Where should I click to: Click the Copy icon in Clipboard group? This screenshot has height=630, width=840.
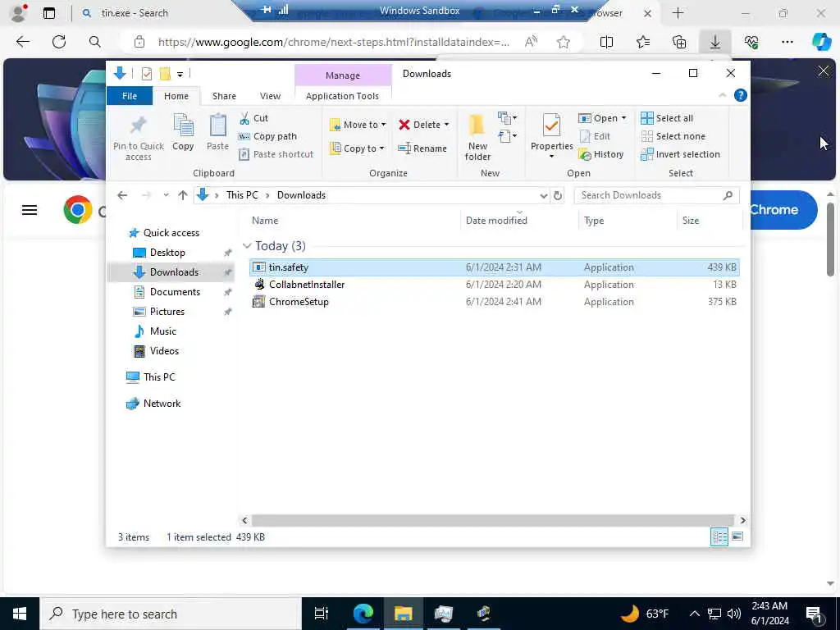[183, 126]
